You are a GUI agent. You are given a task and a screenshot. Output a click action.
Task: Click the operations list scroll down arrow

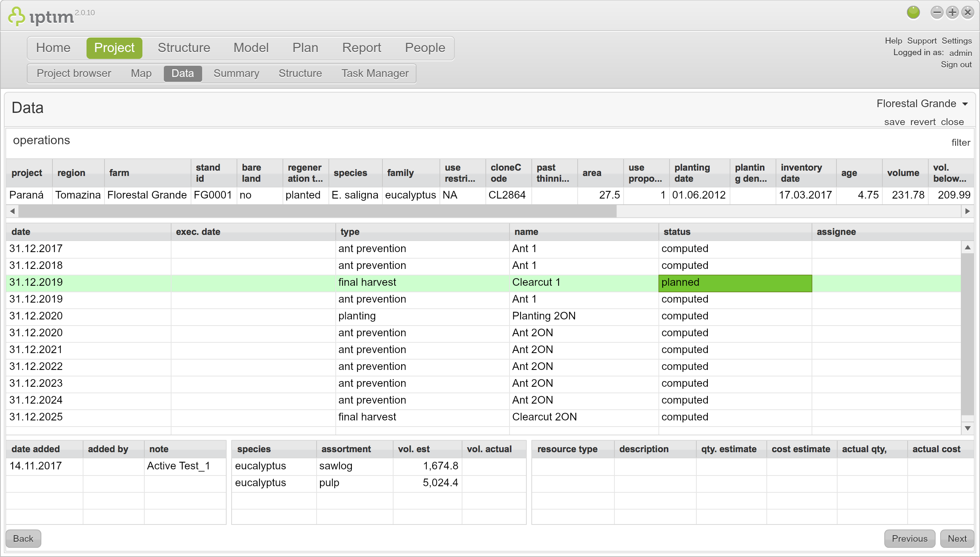point(967,428)
